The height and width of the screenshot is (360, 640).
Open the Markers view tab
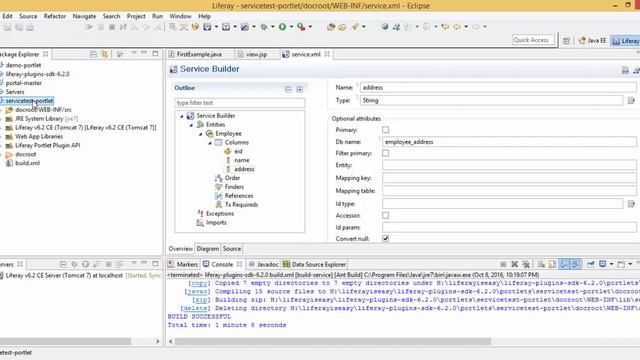(183, 264)
